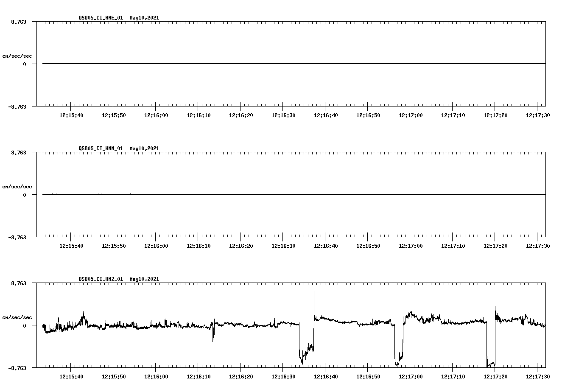Select the -8.763 lower limit on HNZ plot

[x=17, y=368]
